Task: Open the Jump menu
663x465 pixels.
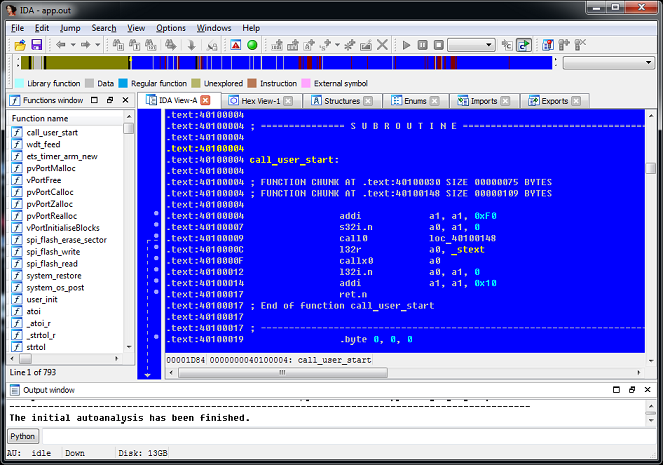Action: (70, 28)
